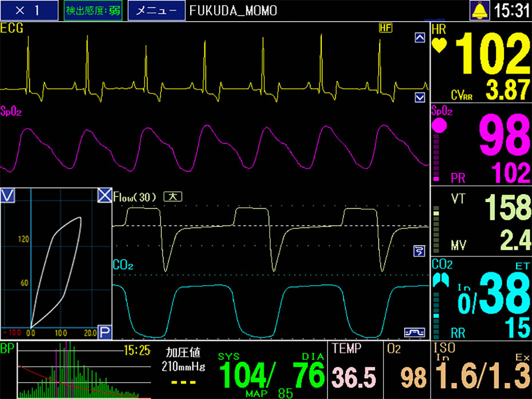
Task: Tap the Flow waveform icon at right edge
Action: 419,250
